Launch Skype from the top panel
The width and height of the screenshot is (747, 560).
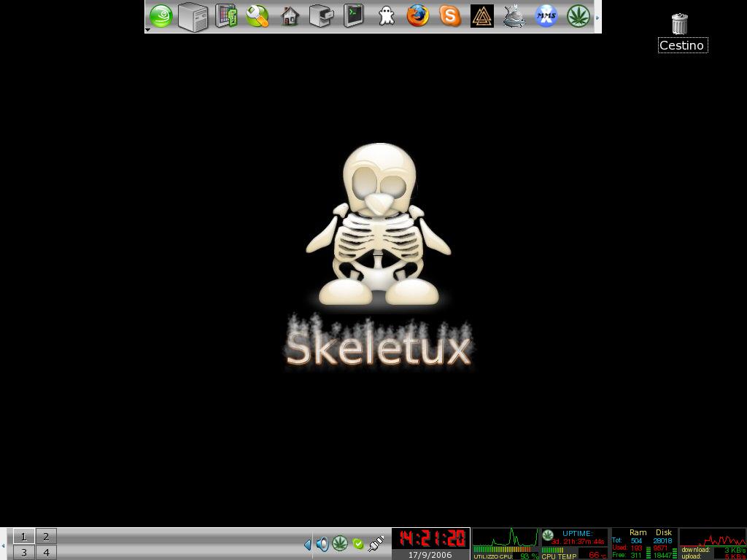pyautogui.click(x=449, y=16)
